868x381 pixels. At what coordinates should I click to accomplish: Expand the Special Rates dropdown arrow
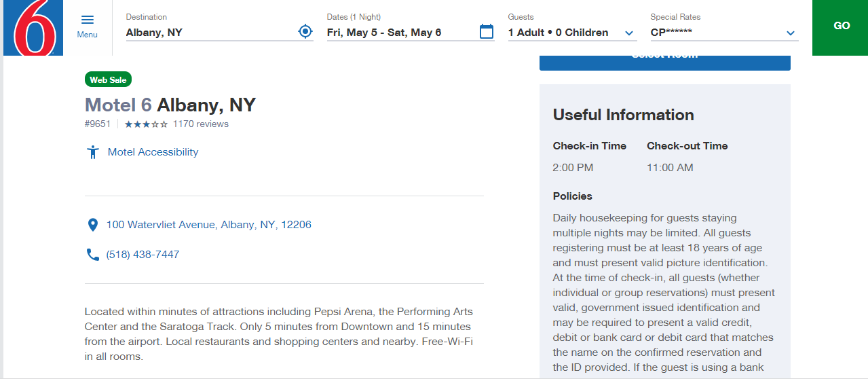point(790,33)
